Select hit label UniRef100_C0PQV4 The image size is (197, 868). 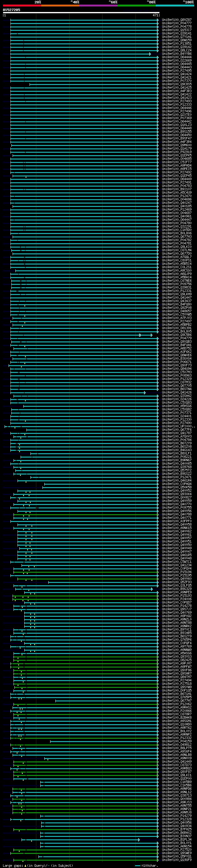point(177,568)
